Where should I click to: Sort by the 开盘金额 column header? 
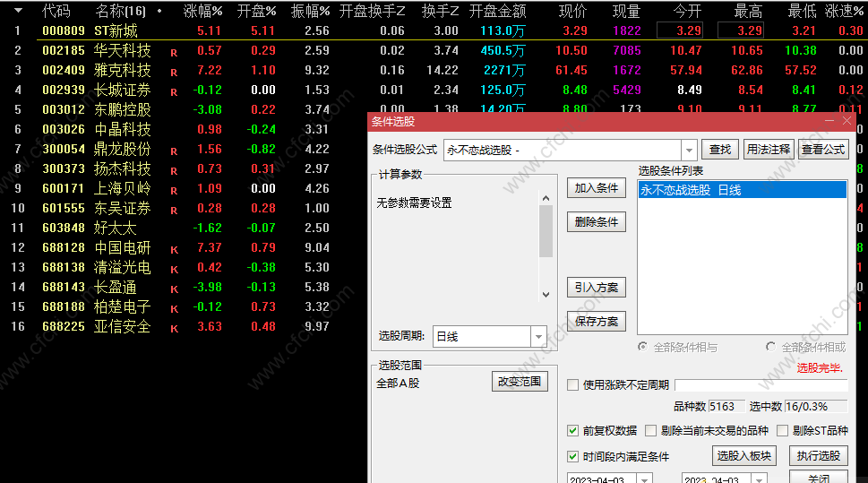[497, 11]
